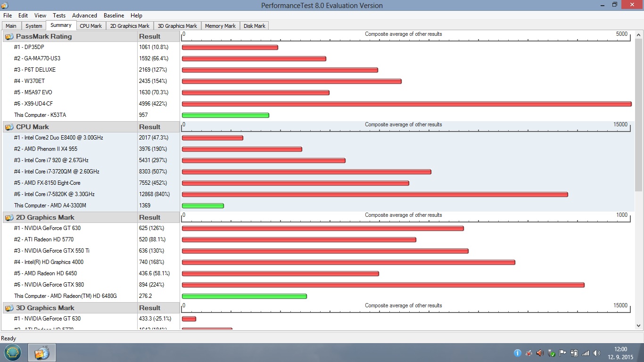Click the blue info tray icon

(x=518, y=353)
